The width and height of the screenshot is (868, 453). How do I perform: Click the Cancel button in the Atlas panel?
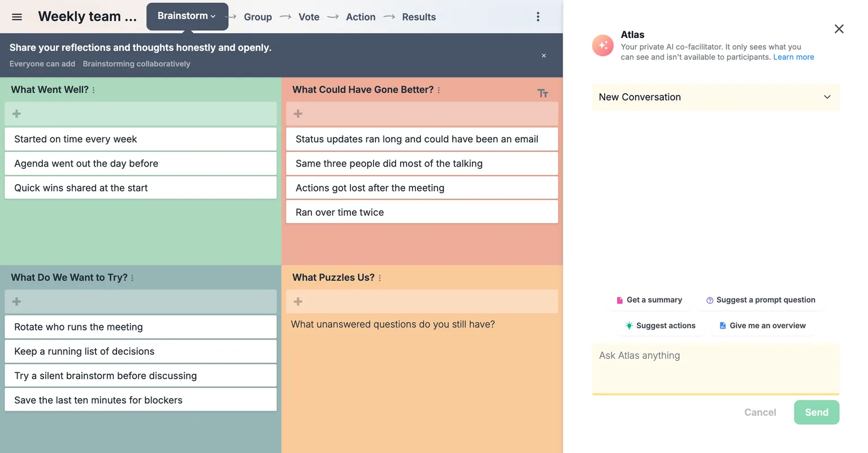760,412
